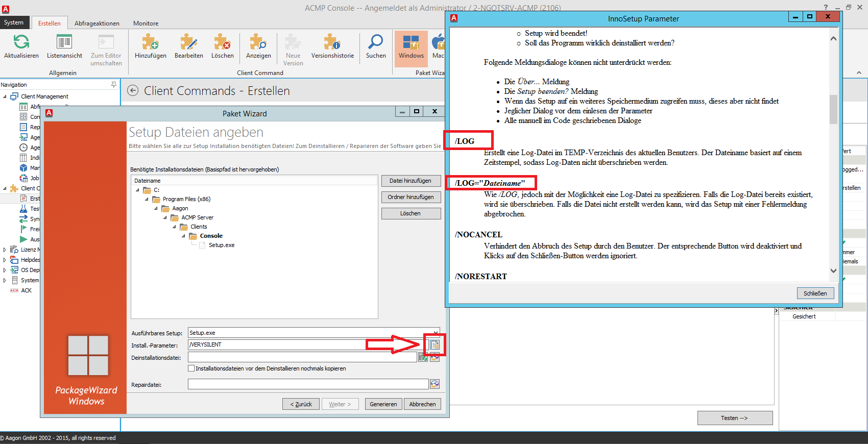
Task: Select the 'Indi' table item in Navigation
Action: [x=30, y=158]
